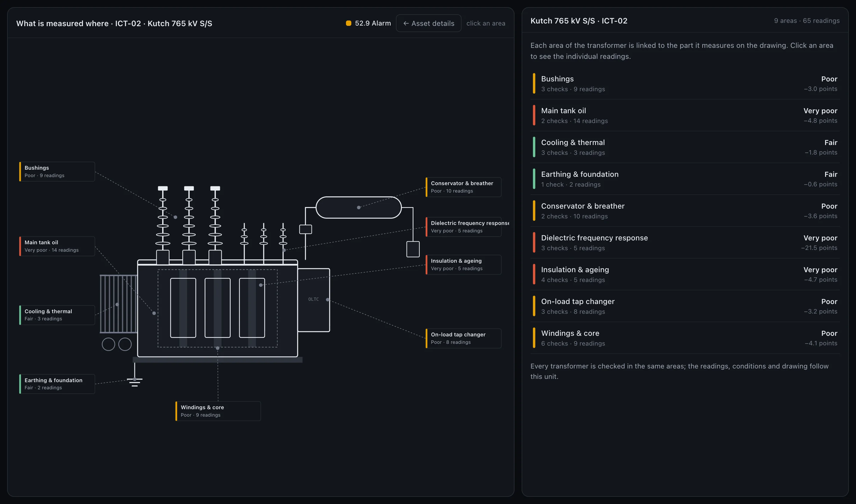Screen dimensions: 856x504
Task: Select Main tank oil row in list
Action: [685, 116]
